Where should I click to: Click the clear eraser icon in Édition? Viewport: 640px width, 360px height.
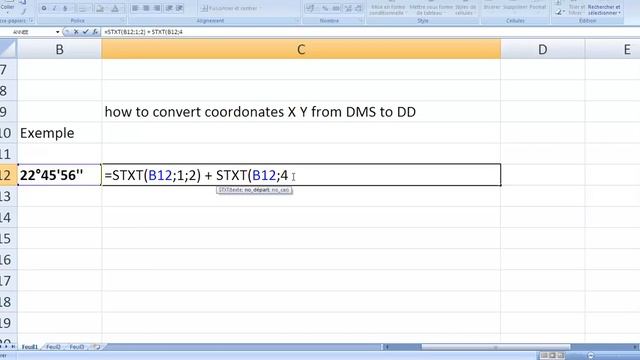(x=558, y=12)
